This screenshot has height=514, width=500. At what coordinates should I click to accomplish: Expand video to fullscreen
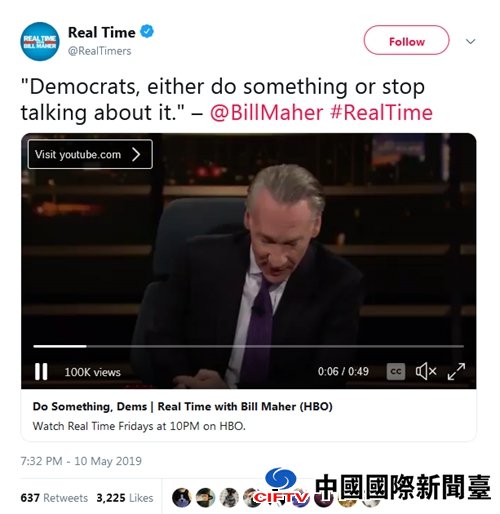(x=456, y=371)
